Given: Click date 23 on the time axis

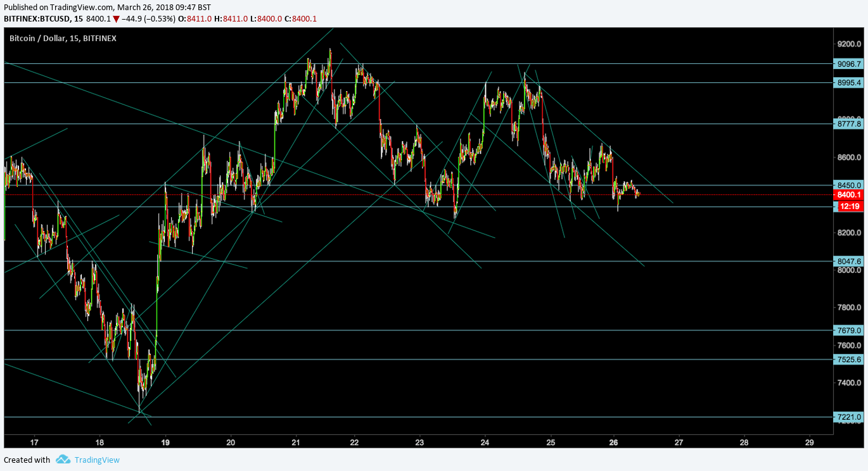Looking at the screenshot, I should coord(419,442).
